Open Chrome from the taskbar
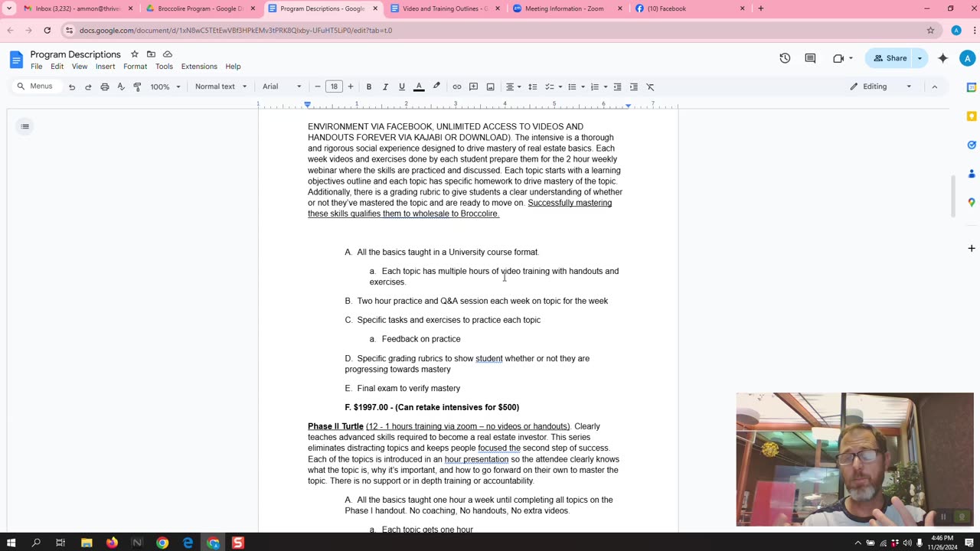980x551 pixels. 162,543
